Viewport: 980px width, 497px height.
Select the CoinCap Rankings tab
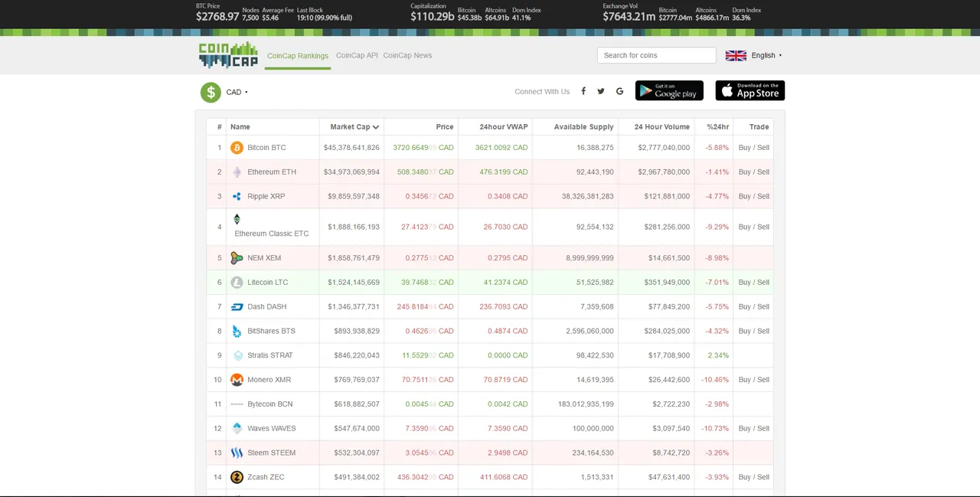(298, 56)
